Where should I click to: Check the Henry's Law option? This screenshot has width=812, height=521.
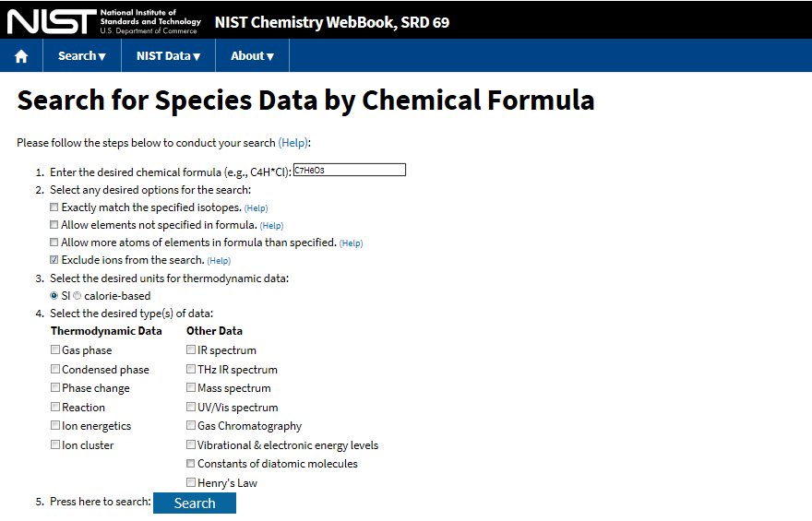[x=191, y=482]
